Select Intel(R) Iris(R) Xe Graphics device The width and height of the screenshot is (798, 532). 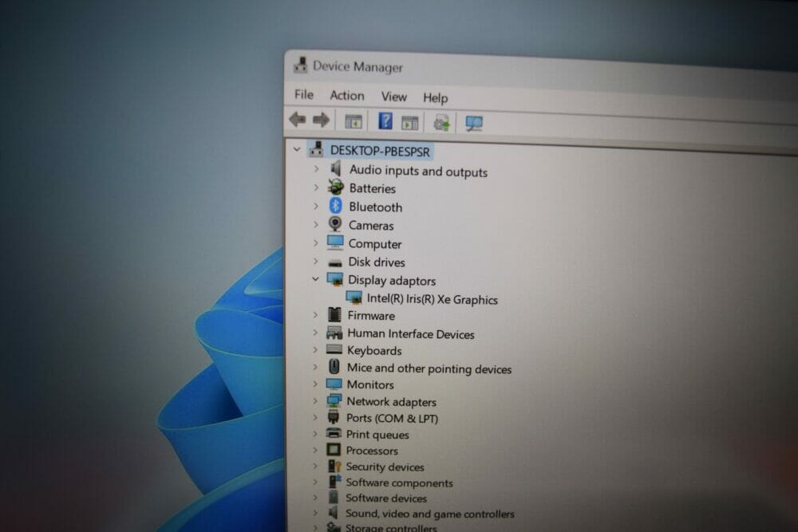432,299
